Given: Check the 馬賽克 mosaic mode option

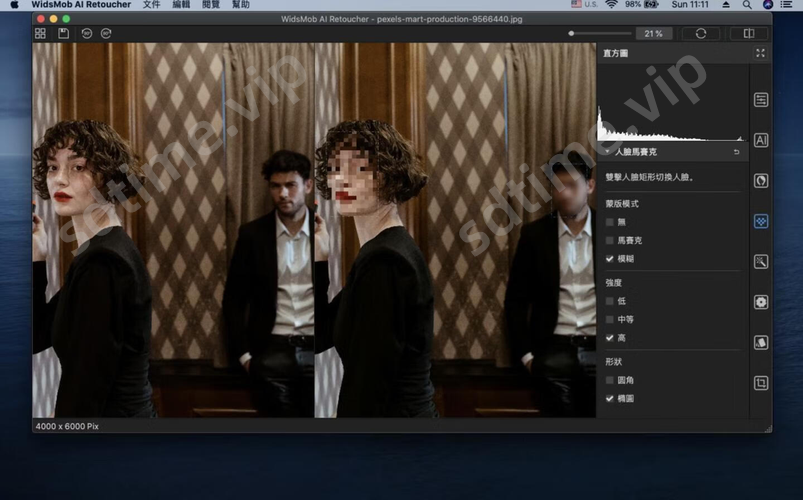Looking at the screenshot, I should tap(610, 240).
